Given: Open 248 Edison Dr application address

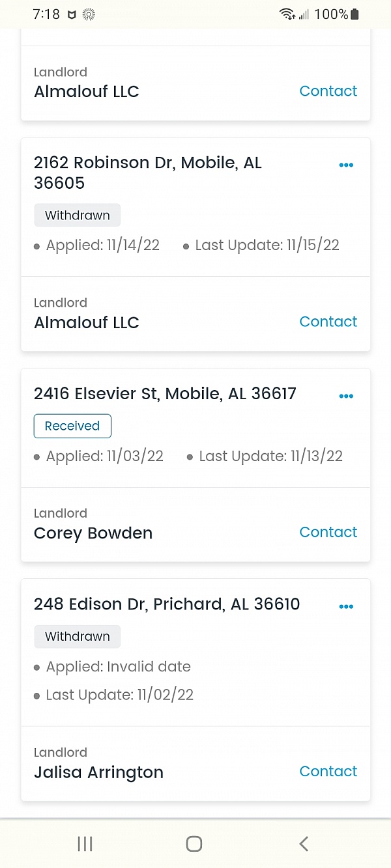Looking at the screenshot, I should pyautogui.click(x=167, y=604).
